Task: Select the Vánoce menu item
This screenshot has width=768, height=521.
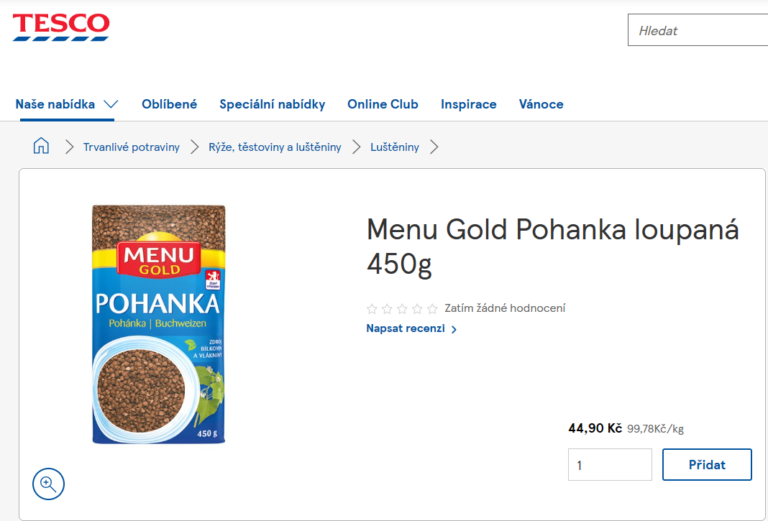Action: click(541, 104)
